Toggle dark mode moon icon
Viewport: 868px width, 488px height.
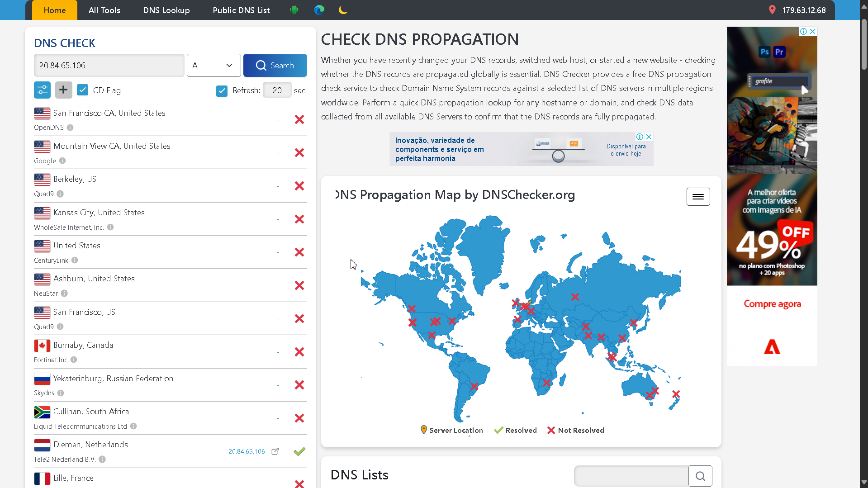pyautogui.click(x=343, y=10)
